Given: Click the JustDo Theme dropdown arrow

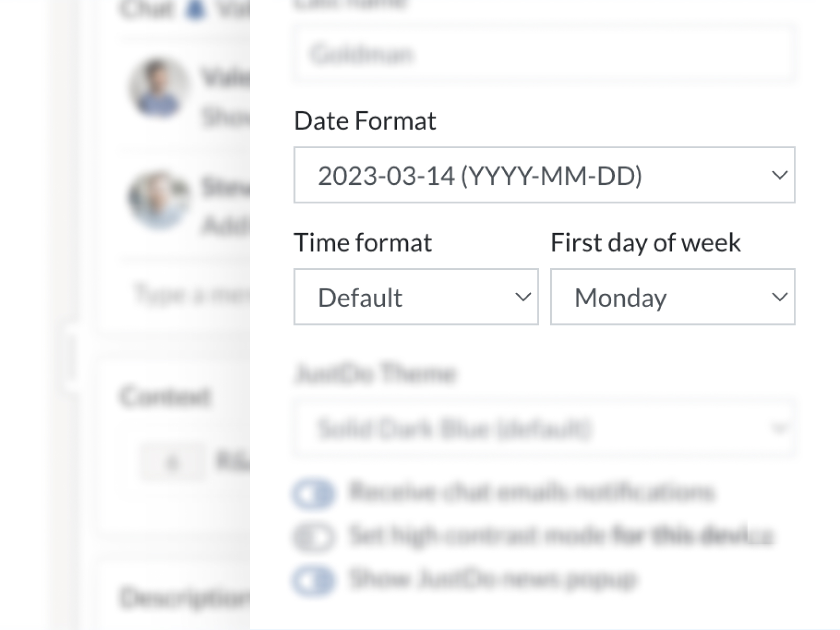Looking at the screenshot, I should (779, 428).
